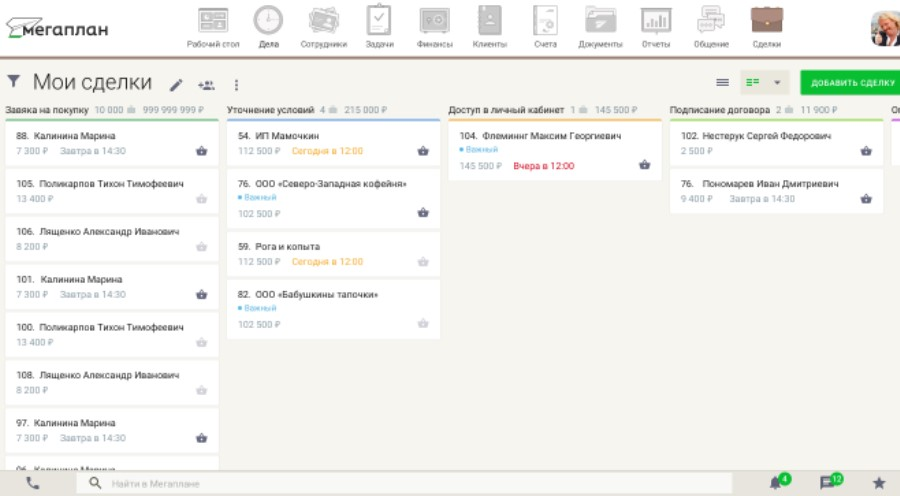The image size is (900, 496).
Task: Click the Добавить сделку button
Action: (851, 83)
